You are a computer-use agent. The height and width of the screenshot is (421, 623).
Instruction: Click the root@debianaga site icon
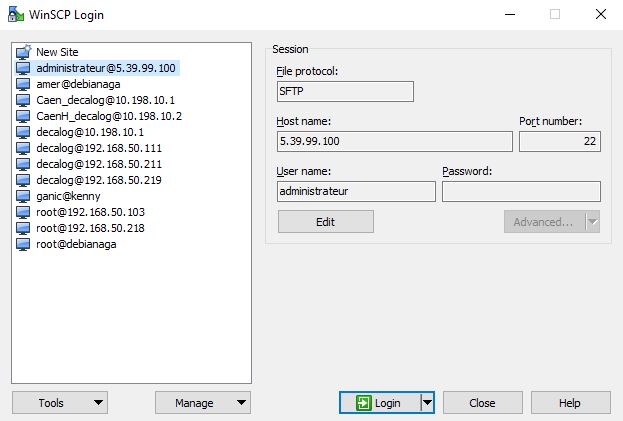(x=24, y=244)
